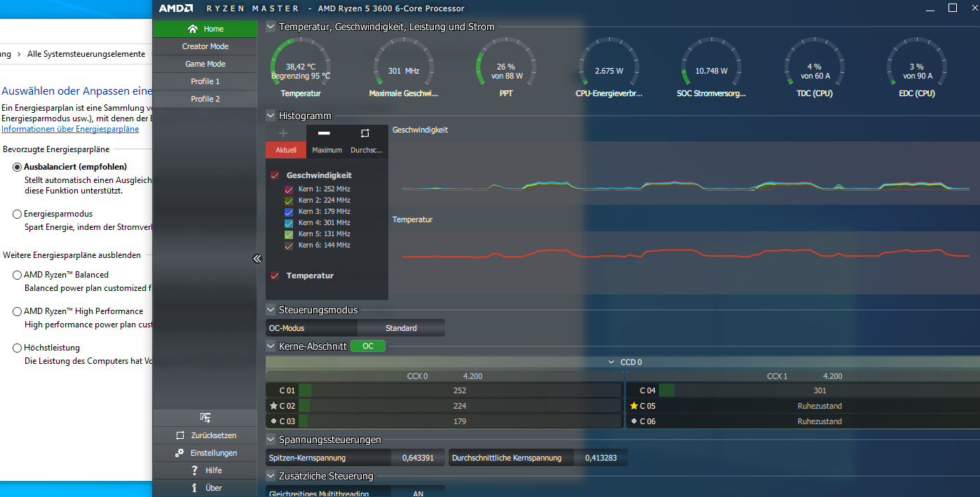This screenshot has height=497, width=980.
Task: Click the gold star beside C 05
Action: 634,406
